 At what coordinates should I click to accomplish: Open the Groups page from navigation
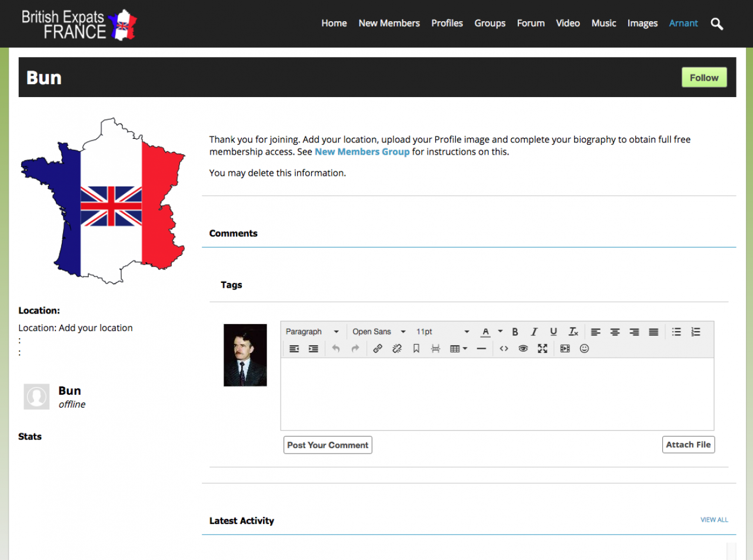[489, 24]
